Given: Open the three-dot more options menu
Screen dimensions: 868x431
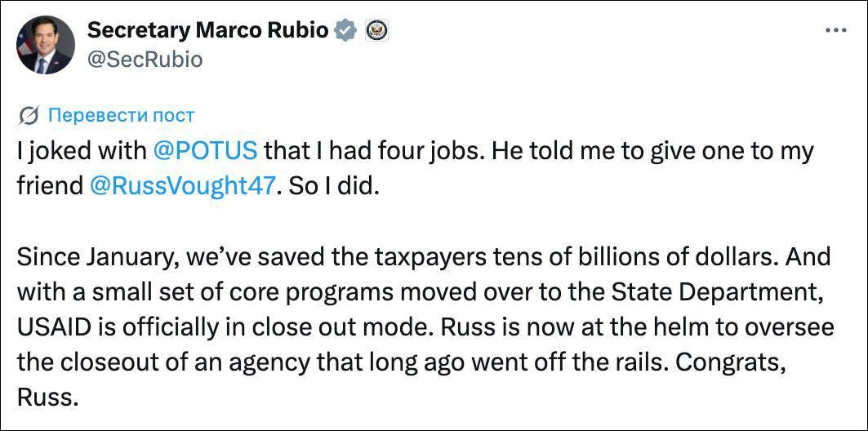Looking at the screenshot, I should 836,31.
